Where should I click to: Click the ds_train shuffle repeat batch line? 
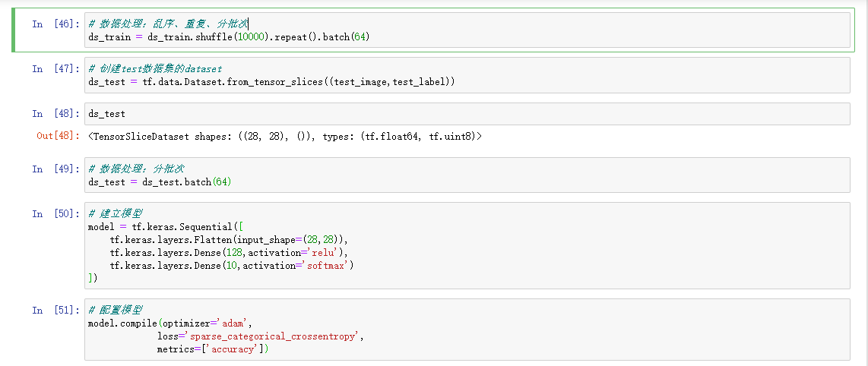229,37
